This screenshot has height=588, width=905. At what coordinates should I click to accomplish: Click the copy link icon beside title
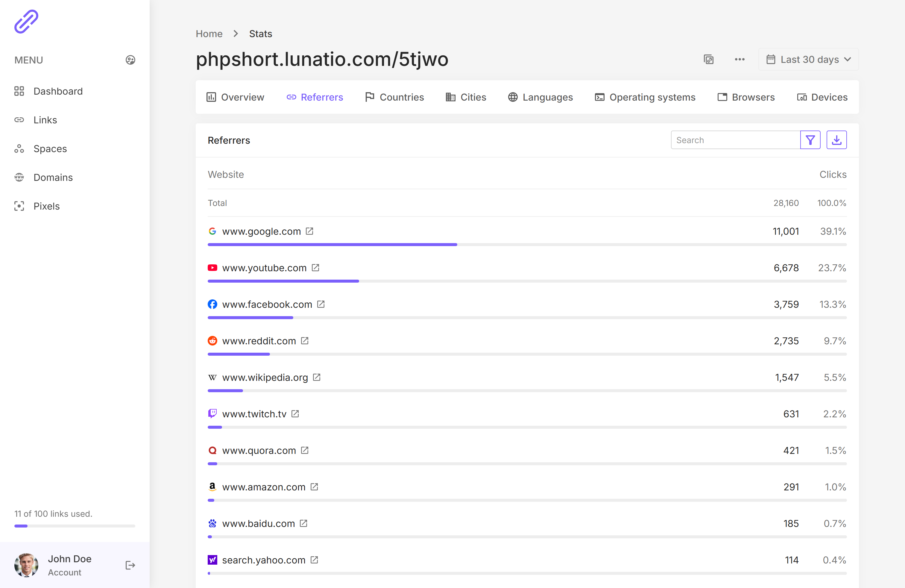click(x=708, y=59)
